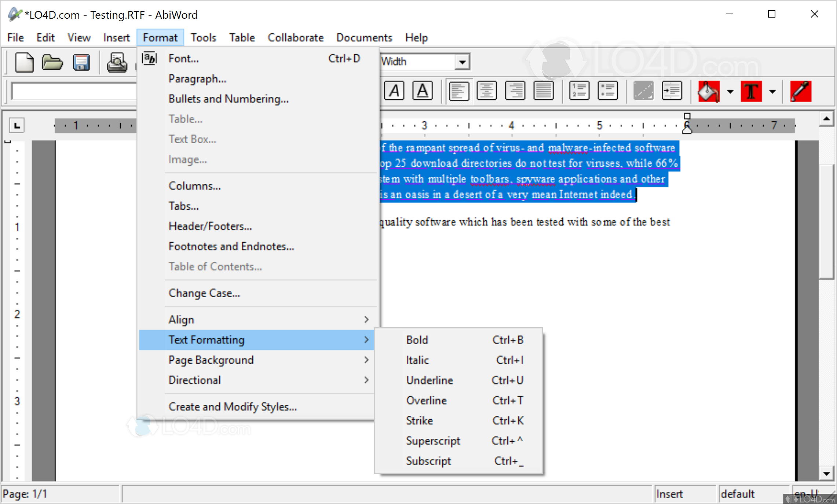Toggle Italic in Text Formatting submenu
837x504 pixels.
tap(417, 360)
